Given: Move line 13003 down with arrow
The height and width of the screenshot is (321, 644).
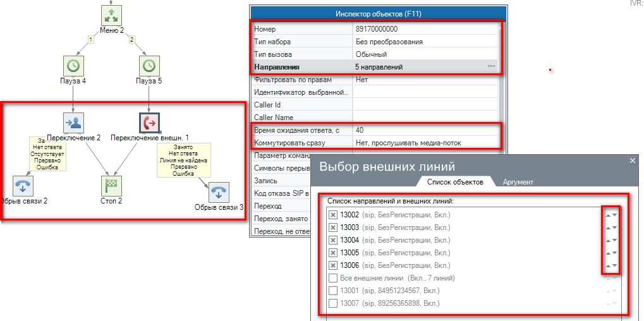Looking at the screenshot, I should (x=614, y=228).
